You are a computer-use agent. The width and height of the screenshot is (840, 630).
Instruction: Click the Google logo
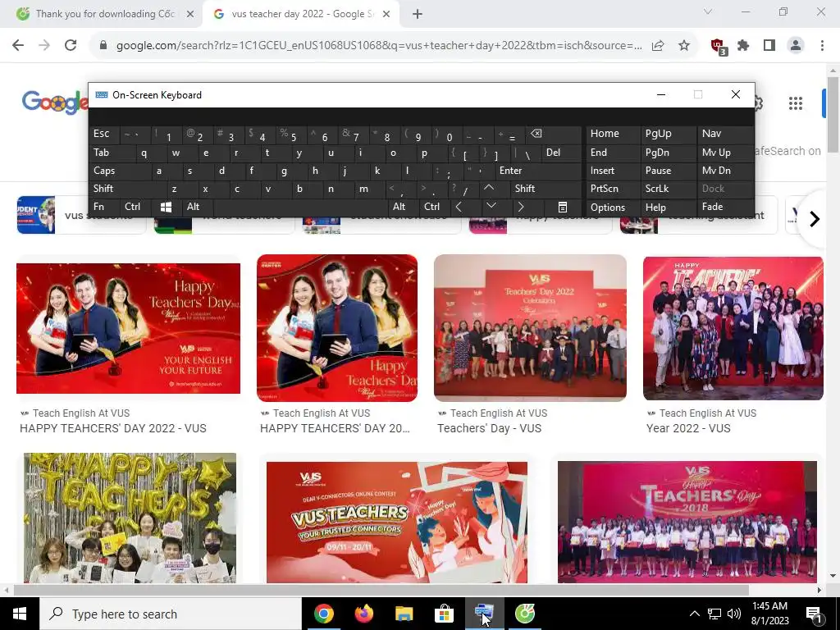(x=54, y=102)
